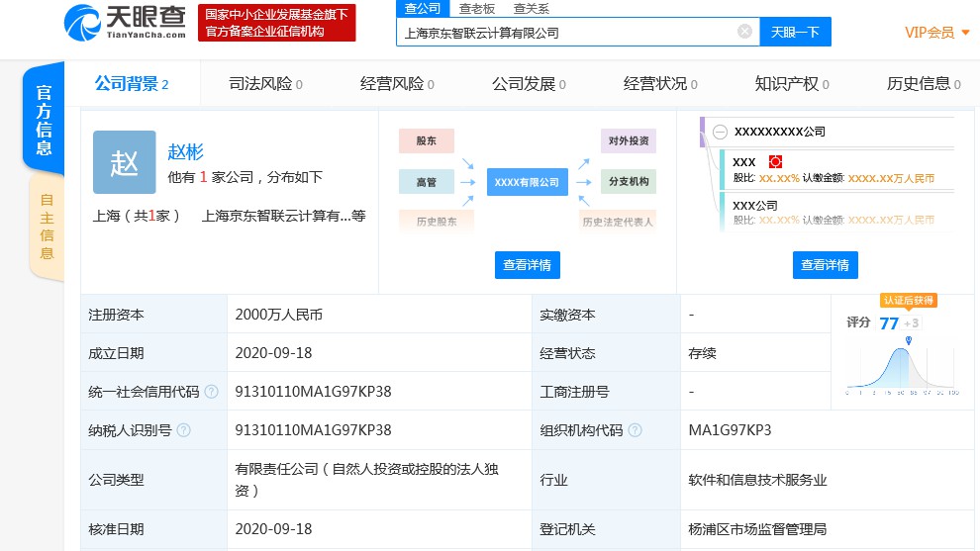Switch to the 查老板 search tab

click(x=477, y=9)
